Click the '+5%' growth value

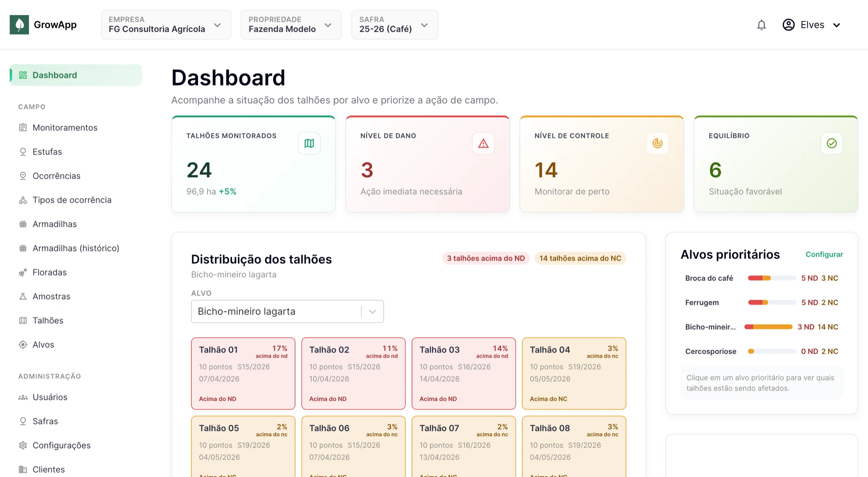(x=228, y=192)
